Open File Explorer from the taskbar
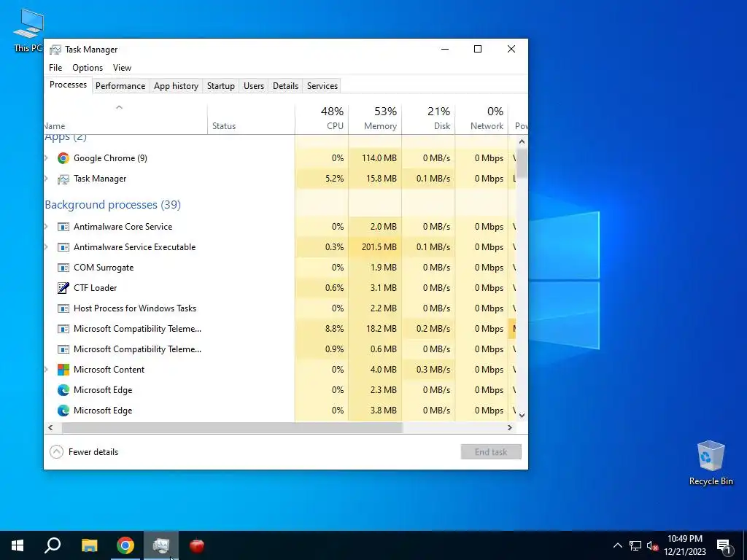This screenshot has height=560, width=747. point(89,545)
